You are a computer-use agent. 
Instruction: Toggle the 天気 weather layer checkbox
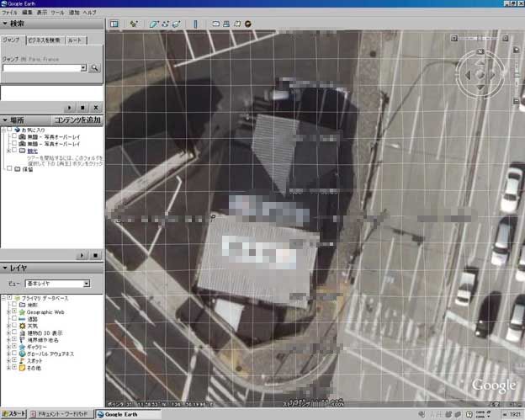pyautogui.click(x=14, y=326)
